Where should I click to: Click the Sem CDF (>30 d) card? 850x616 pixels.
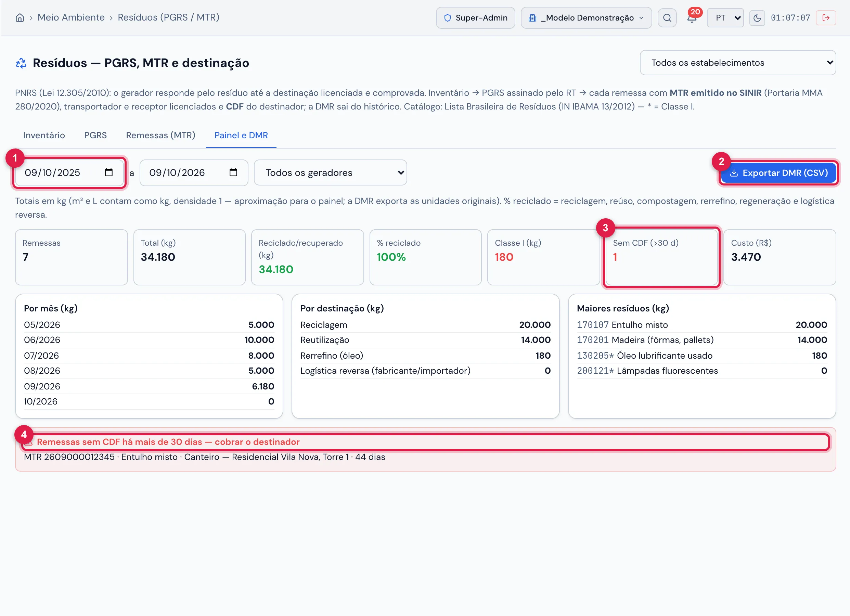point(661,257)
